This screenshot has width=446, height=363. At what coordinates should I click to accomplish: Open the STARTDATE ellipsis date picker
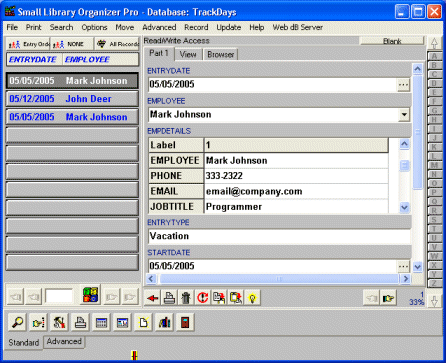pyautogui.click(x=403, y=266)
